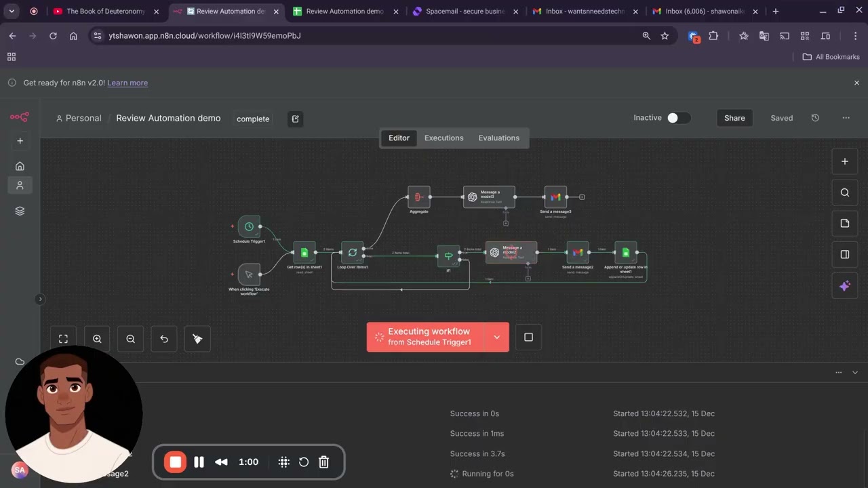Reload the browser page
The width and height of the screenshot is (868, 488).
pos(53,36)
